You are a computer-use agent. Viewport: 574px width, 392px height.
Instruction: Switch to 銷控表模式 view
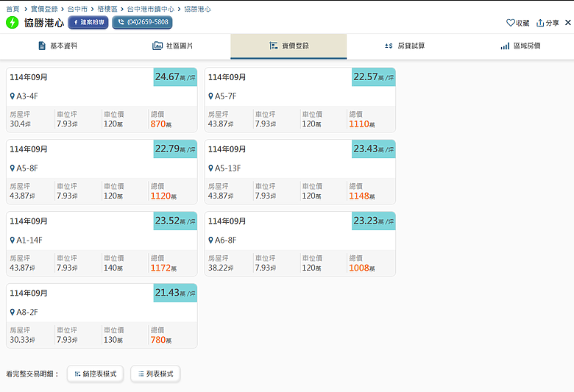pyautogui.click(x=96, y=374)
